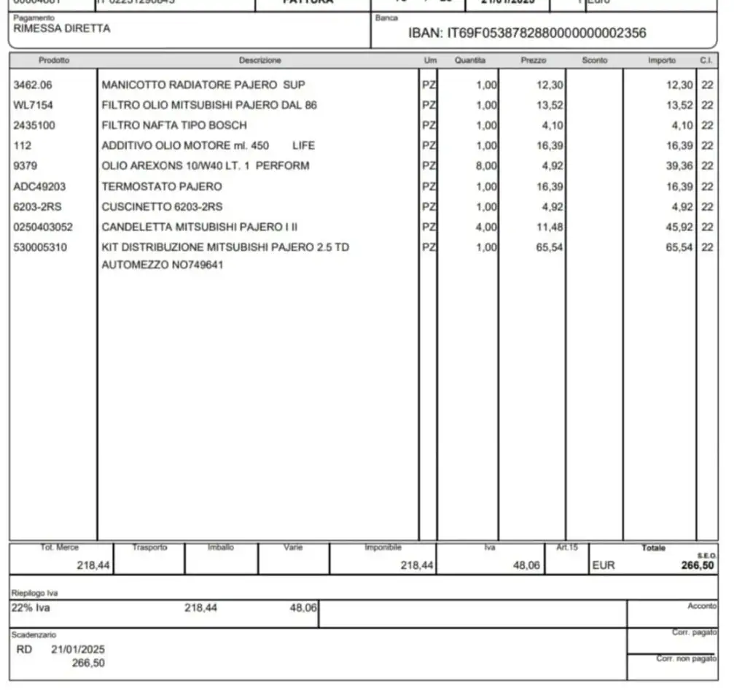Click the Prezzo column header
The width and height of the screenshot is (734, 700).
(x=533, y=61)
